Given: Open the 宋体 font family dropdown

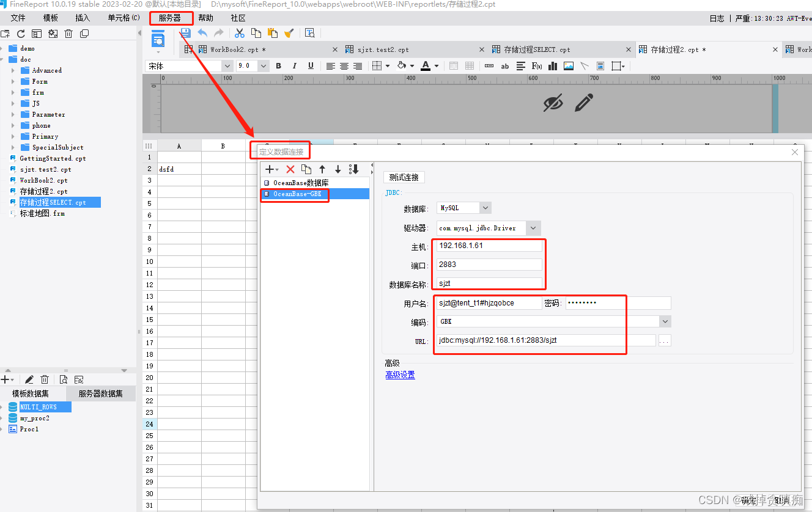Looking at the screenshot, I should tap(227, 66).
